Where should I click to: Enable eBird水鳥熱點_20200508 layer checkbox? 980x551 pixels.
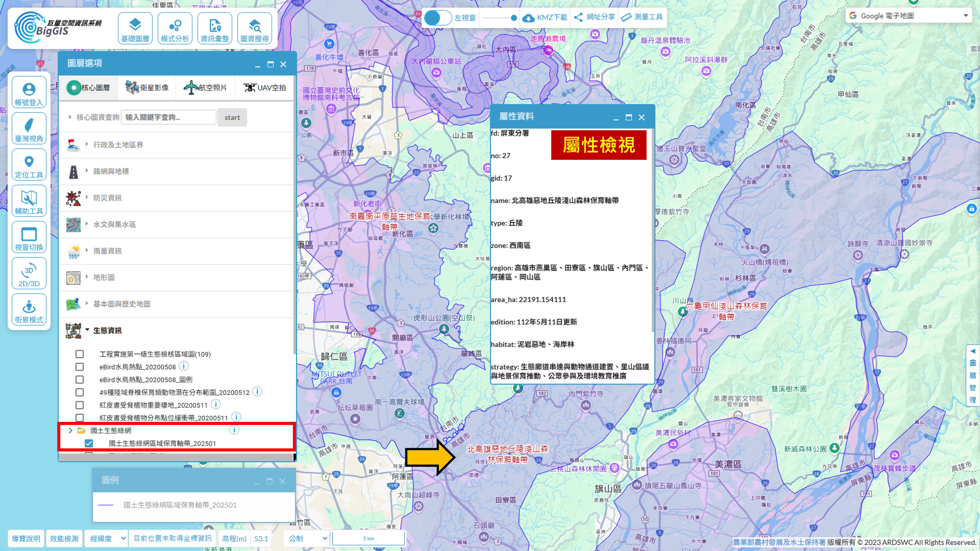80,367
